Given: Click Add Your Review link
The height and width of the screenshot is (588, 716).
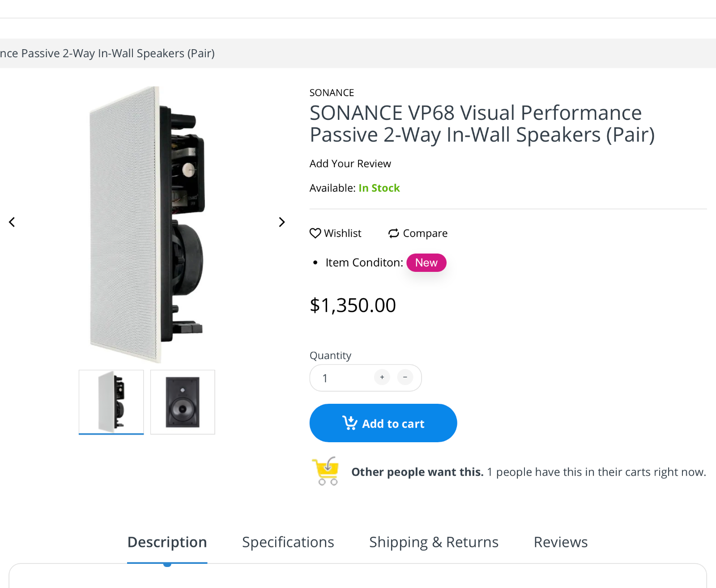Looking at the screenshot, I should point(350,163).
